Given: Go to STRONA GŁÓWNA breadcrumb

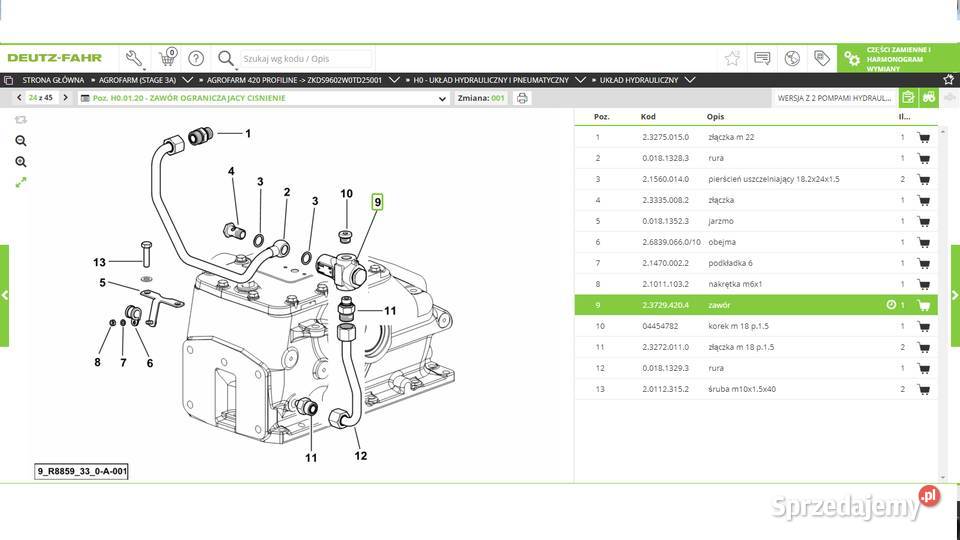Looking at the screenshot, I should tap(50, 79).
